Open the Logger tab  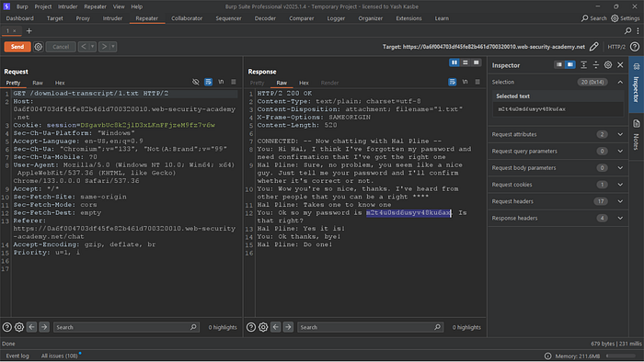[x=336, y=18]
